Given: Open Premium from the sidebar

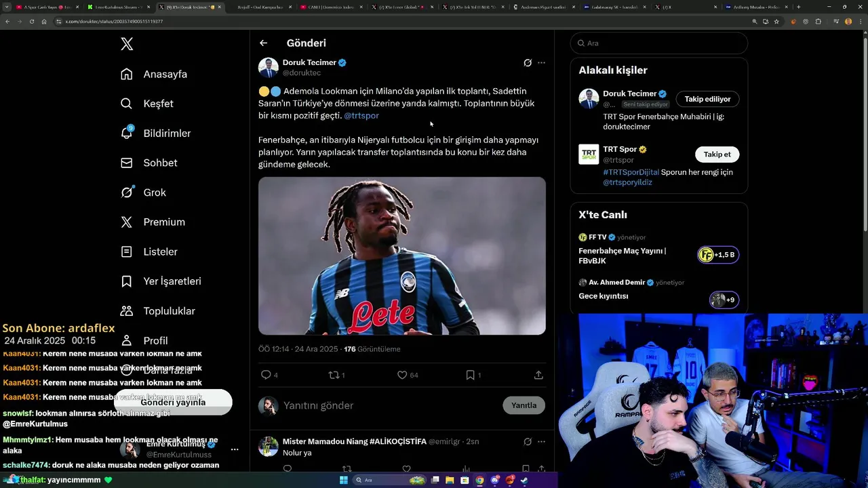Looking at the screenshot, I should pyautogui.click(x=153, y=222).
